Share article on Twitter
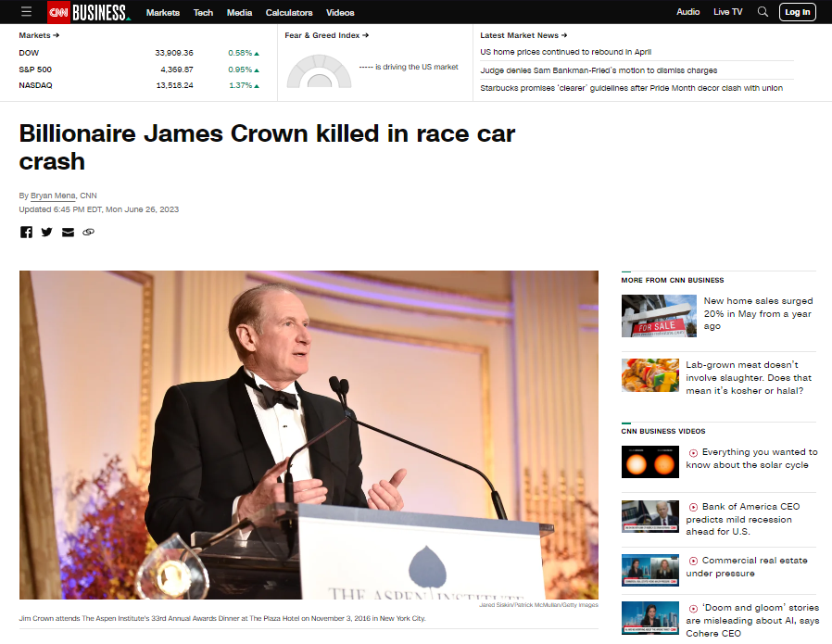The width and height of the screenshot is (832, 644). (x=46, y=232)
